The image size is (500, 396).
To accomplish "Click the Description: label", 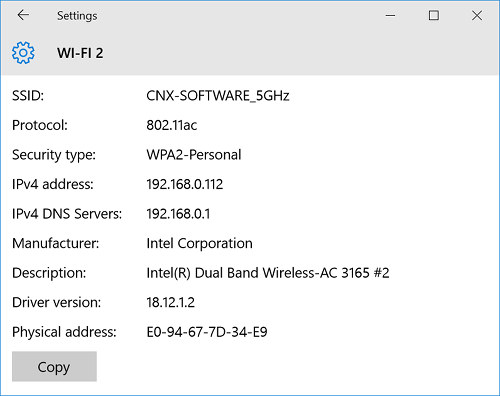I will pos(49,273).
